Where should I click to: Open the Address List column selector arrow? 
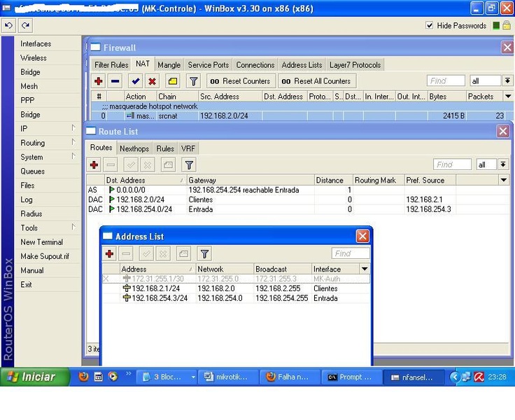[x=365, y=269]
